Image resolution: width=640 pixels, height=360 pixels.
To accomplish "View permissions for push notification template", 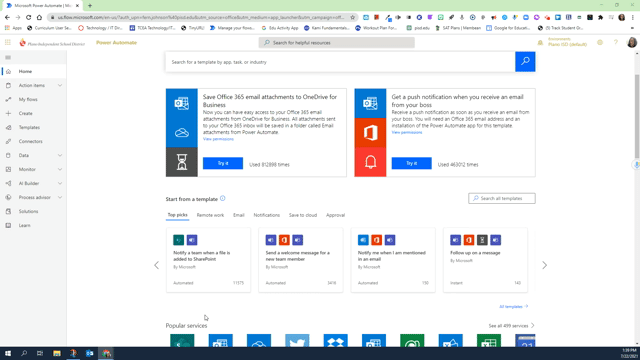I will click(x=407, y=133).
